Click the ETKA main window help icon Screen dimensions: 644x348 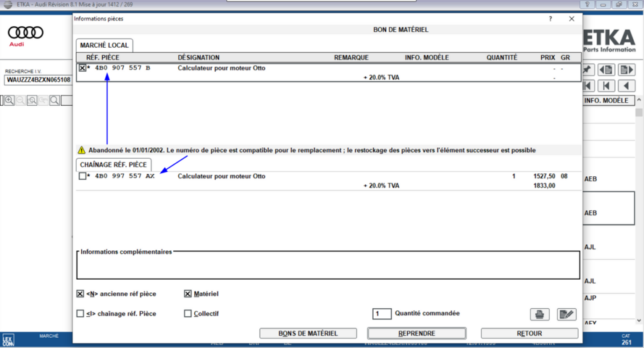pyautogui.click(x=587, y=4)
